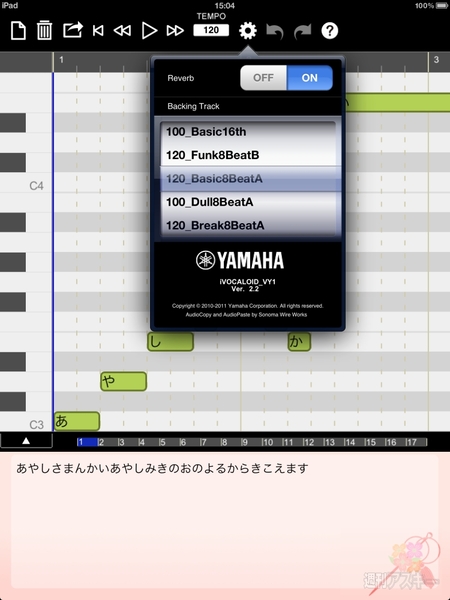Screen dimensions: 450x600
Task: Jump to start of song
Action: 98,31
